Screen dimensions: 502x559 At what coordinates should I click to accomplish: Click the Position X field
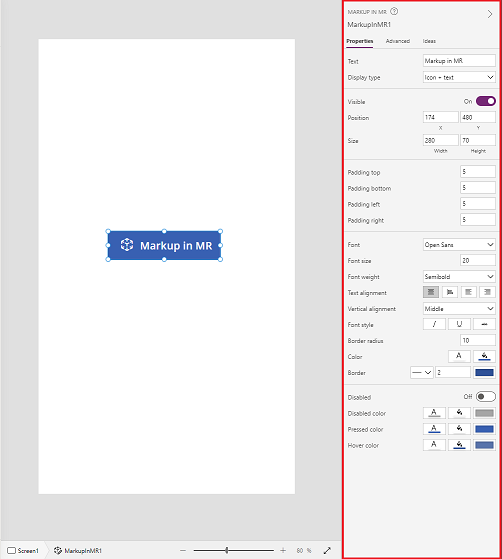click(440, 117)
